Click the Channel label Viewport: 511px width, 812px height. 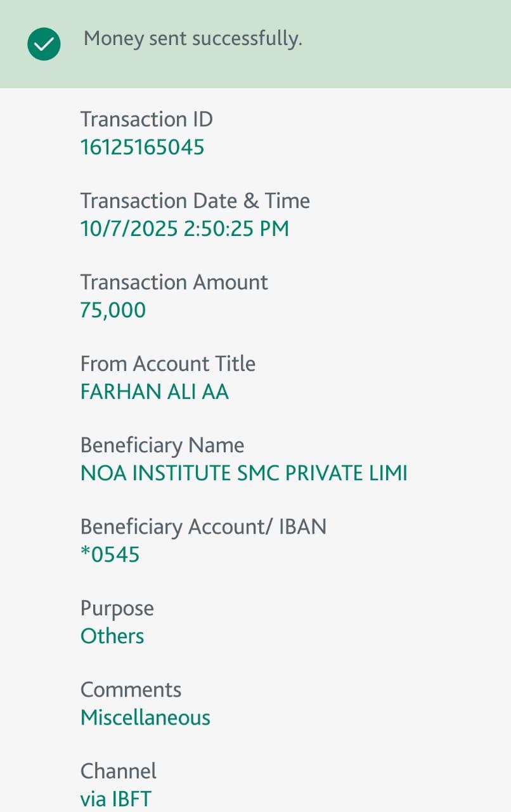pyautogui.click(x=118, y=771)
